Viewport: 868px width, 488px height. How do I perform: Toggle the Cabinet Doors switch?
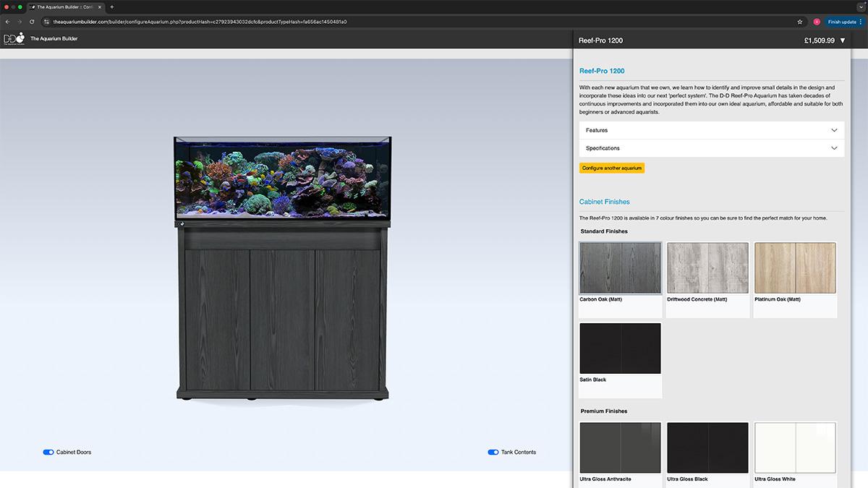48,453
